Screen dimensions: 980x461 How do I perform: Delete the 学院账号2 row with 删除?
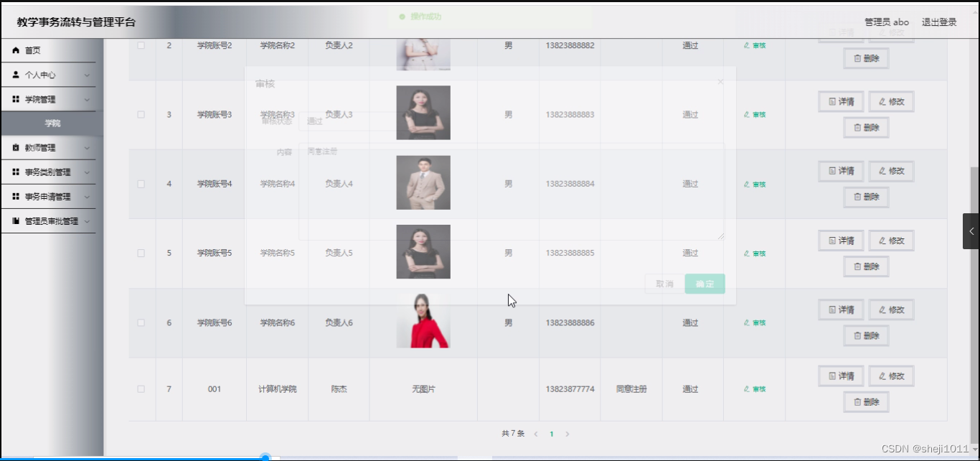(866, 58)
